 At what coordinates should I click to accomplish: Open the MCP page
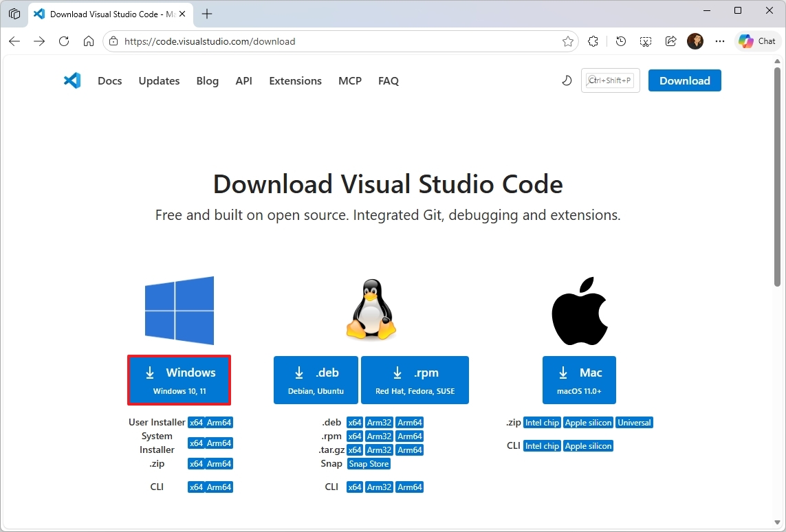(350, 80)
